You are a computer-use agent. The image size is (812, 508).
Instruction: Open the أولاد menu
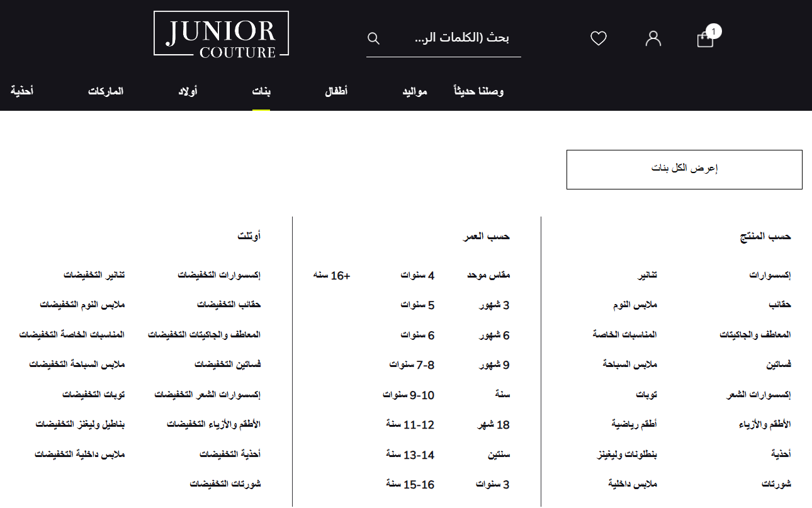point(188,91)
